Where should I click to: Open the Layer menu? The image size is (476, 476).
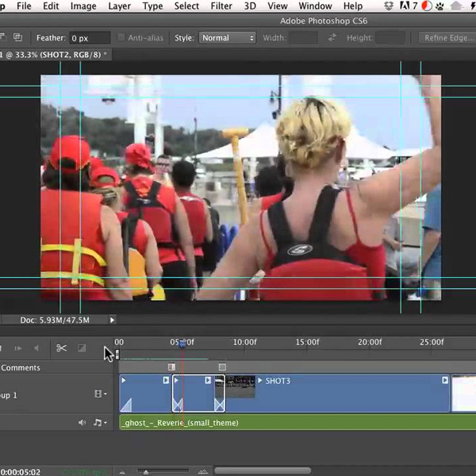119,6
